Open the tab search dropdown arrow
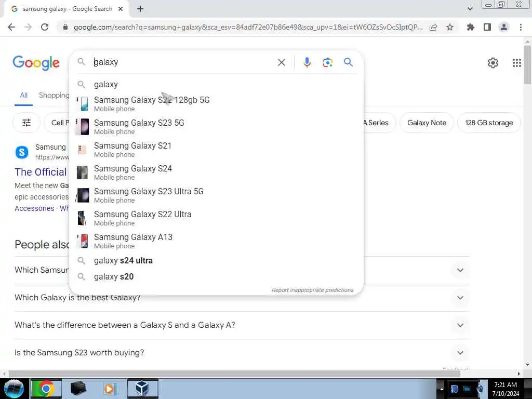 point(470,8)
